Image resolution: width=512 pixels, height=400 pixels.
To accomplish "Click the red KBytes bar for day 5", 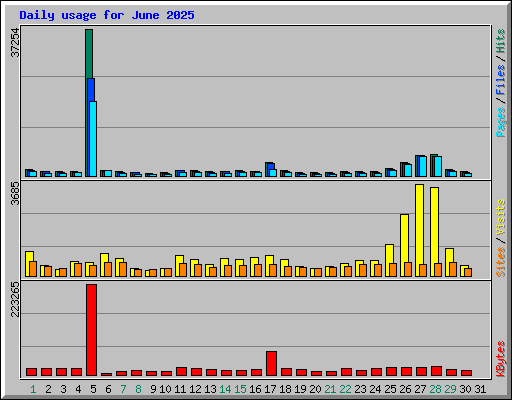I will click(91, 330).
